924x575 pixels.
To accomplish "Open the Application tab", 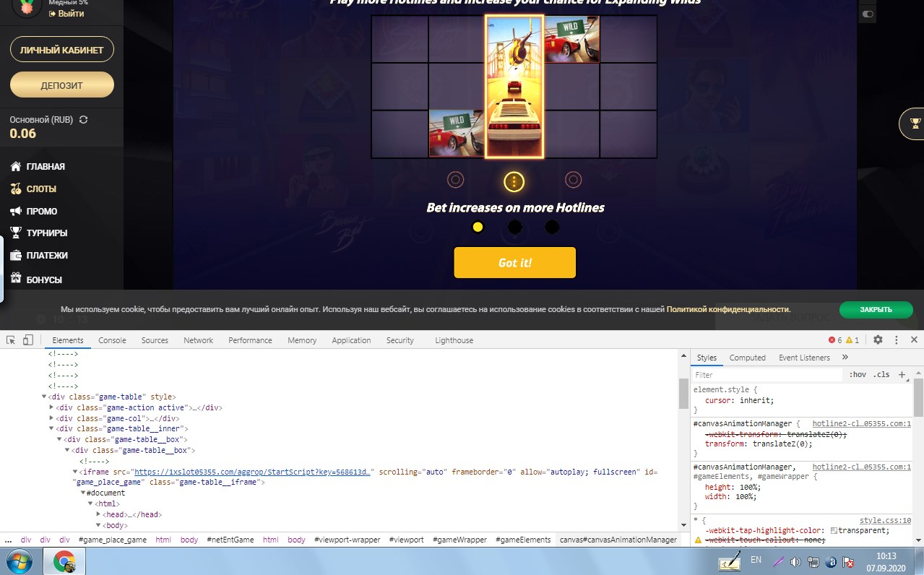I will (x=351, y=340).
